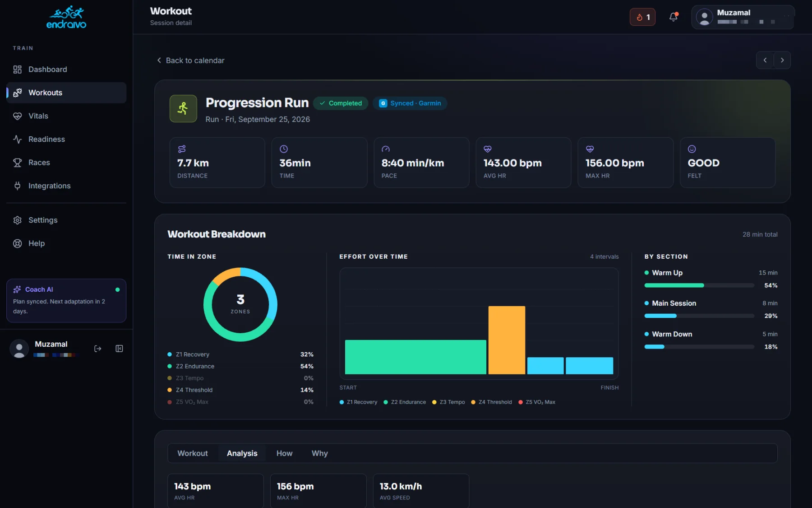The image size is (812, 508).
Task: Click the Z1 Recovery 32% row
Action: click(x=240, y=354)
